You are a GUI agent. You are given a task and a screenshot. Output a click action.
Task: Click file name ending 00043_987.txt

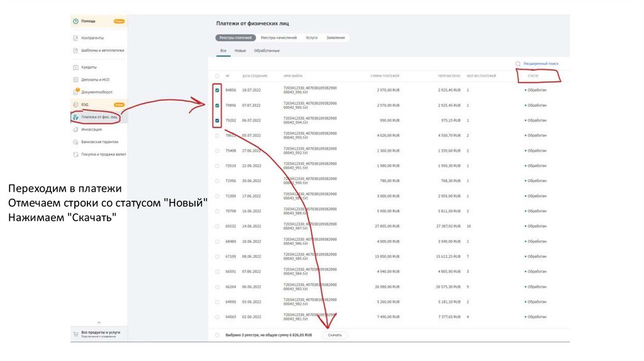309,226
